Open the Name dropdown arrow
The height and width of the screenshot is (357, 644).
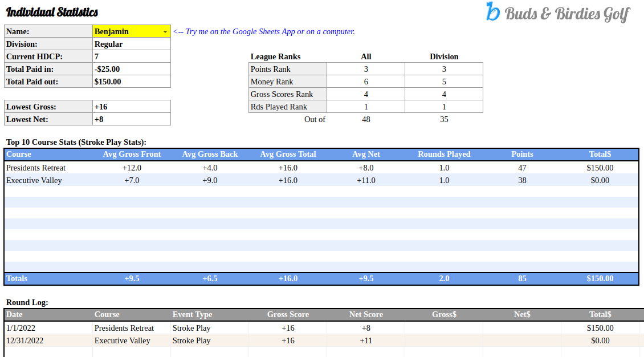pos(165,32)
